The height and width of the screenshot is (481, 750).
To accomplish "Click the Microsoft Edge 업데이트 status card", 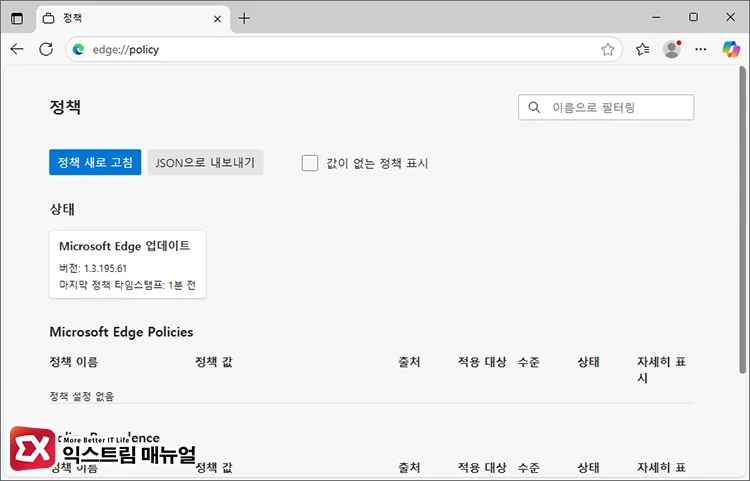I will tap(128, 264).
